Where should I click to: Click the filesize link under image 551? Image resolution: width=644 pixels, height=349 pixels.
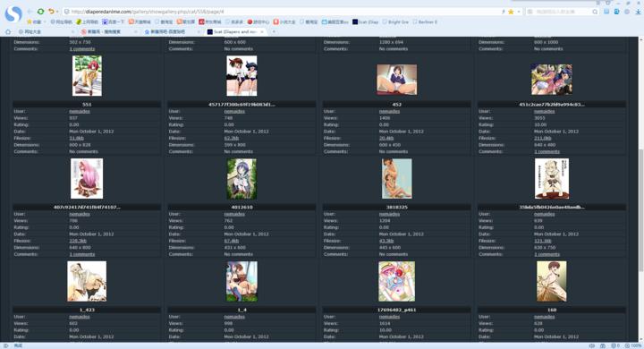coord(76,138)
